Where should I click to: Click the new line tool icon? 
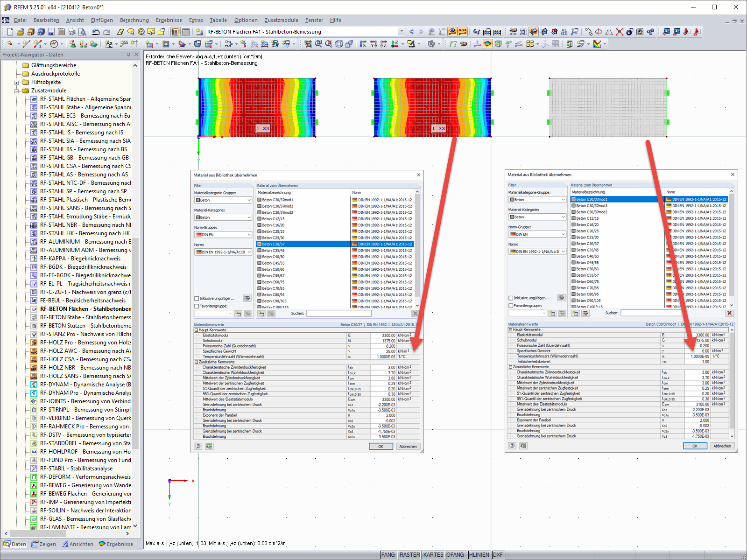pos(26,44)
